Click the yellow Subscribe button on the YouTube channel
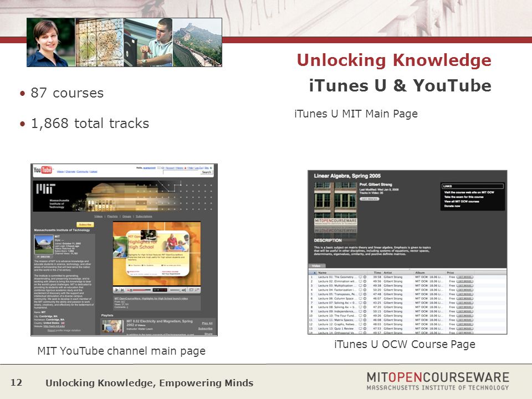This screenshot has width=532, height=399. tap(85, 224)
